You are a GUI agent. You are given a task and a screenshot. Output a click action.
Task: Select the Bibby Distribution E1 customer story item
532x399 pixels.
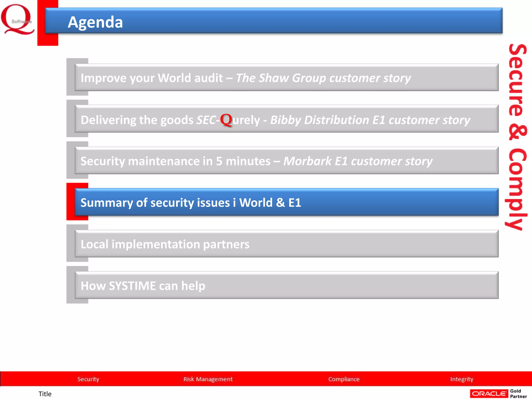pyautogui.click(x=287, y=119)
